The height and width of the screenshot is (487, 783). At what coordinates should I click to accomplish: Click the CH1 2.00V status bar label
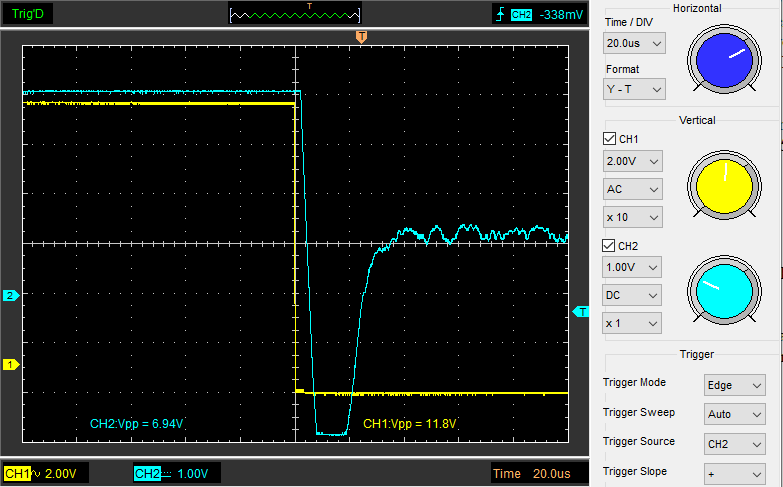45,473
